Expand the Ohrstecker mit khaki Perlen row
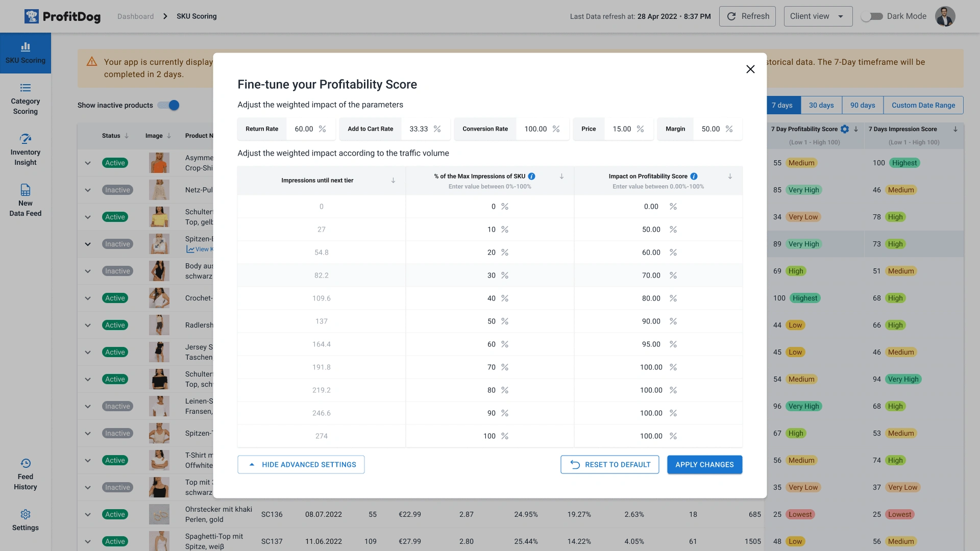This screenshot has width=980, height=551. click(88, 514)
